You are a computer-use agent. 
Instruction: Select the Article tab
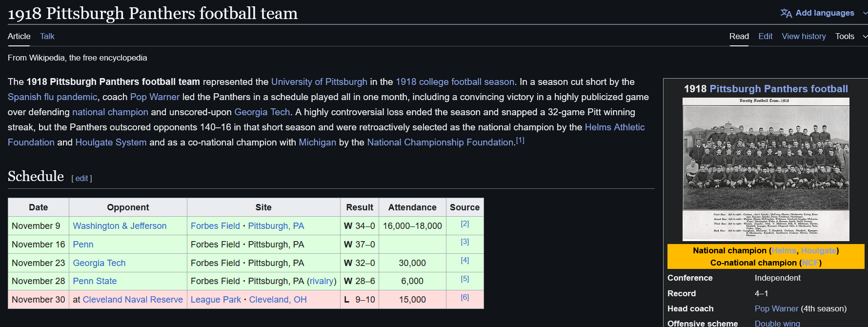click(19, 36)
